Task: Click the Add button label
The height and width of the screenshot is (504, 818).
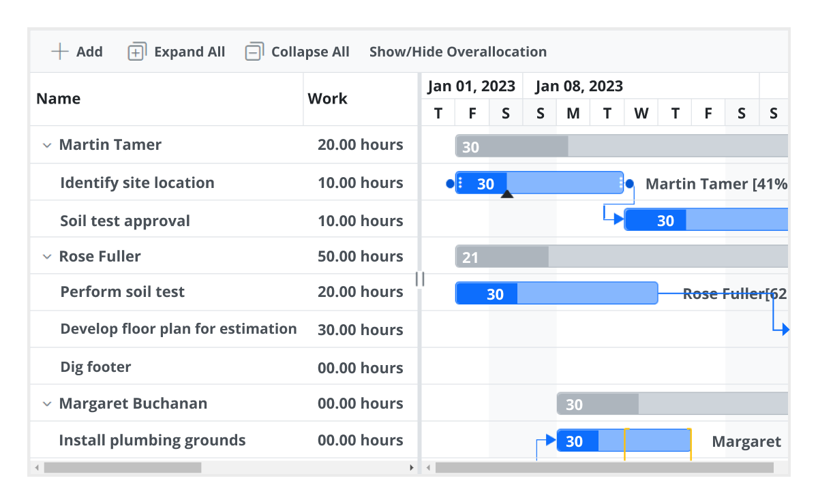Action: click(x=89, y=51)
